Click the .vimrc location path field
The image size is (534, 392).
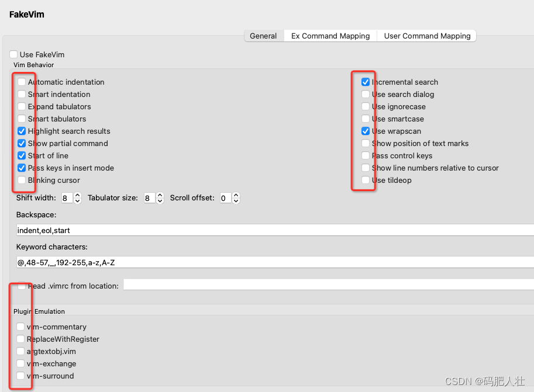pos(329,285)
